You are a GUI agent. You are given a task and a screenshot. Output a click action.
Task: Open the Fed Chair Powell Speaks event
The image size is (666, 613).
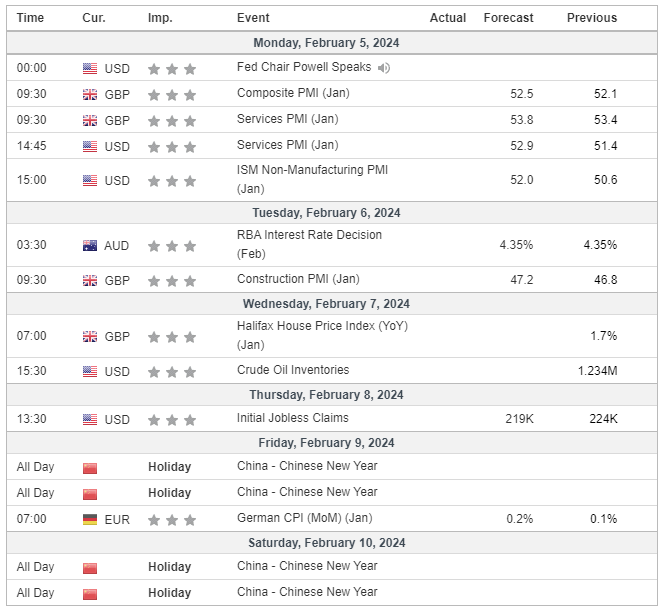pyautogui.click(x=304, y=67)
